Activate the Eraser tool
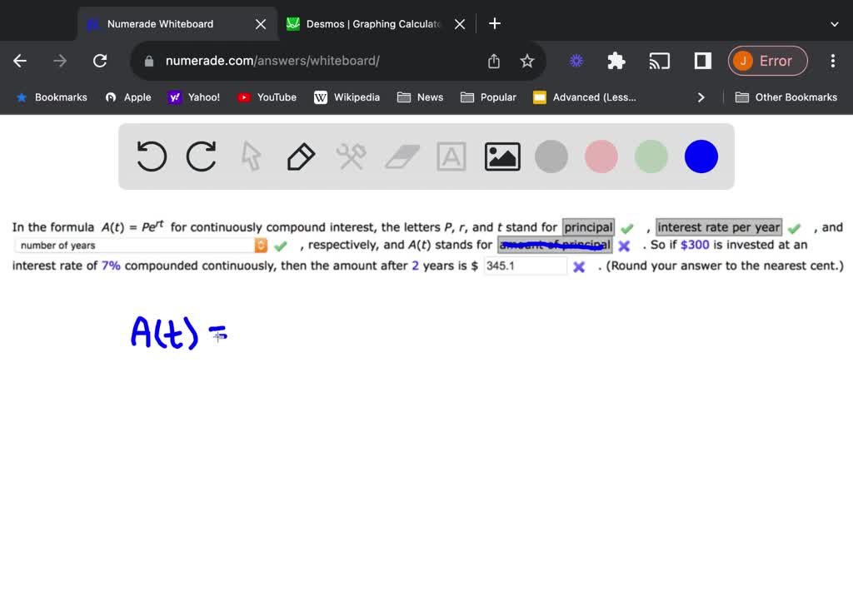This screenshot has width=853, height=616. coord(402,156)
